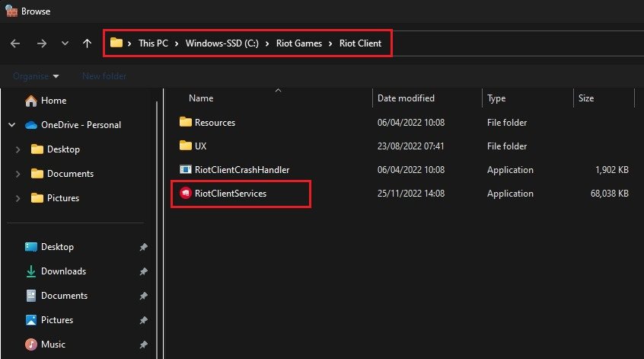This screenshot has width=644, height=359.
Task: Go up one folder level
Action: (x=88, y=43)
